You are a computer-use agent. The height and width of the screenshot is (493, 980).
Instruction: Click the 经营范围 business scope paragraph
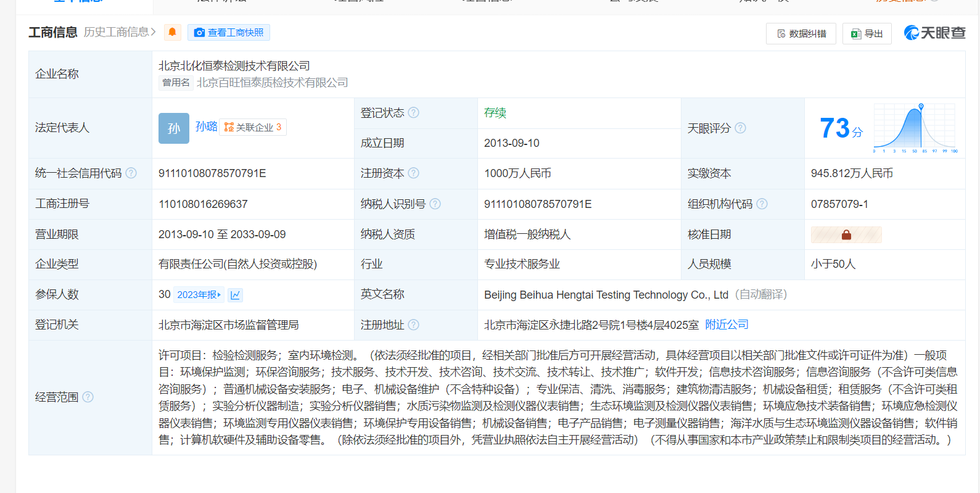click(558, 397)
